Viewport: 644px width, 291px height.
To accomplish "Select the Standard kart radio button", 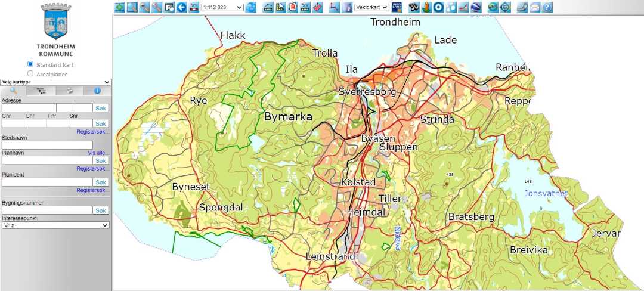I will click(30, 64).
